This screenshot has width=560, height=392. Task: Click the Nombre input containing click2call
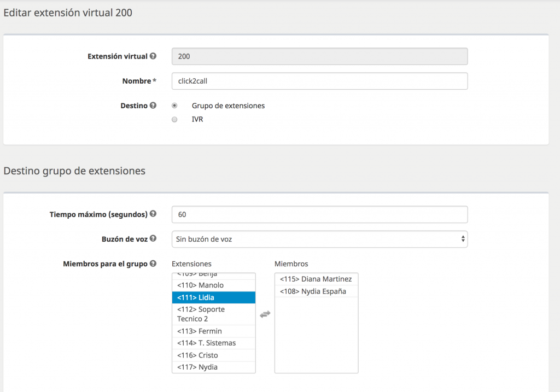[x=319, y=80]
